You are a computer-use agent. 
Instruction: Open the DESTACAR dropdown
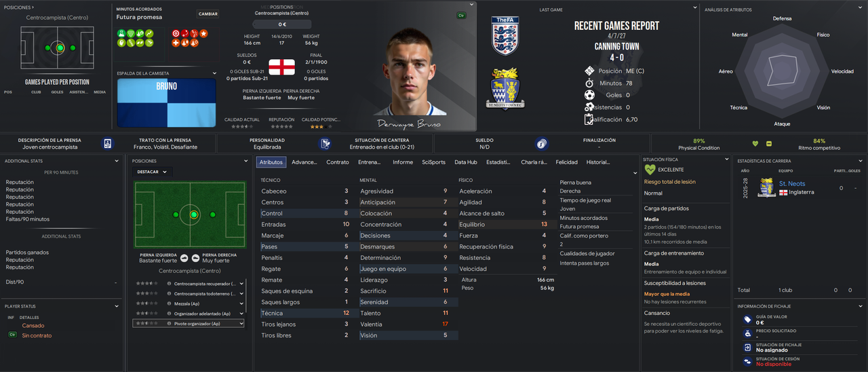point(152,172)
